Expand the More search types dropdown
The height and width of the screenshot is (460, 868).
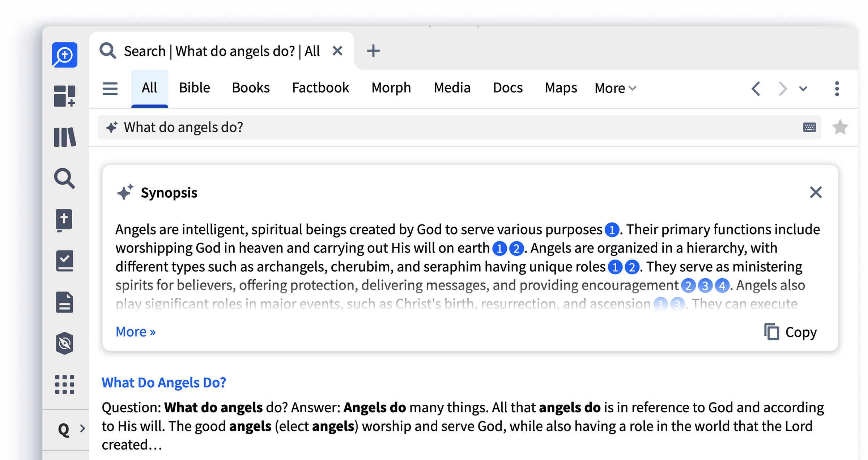click(x=615, y=88)
